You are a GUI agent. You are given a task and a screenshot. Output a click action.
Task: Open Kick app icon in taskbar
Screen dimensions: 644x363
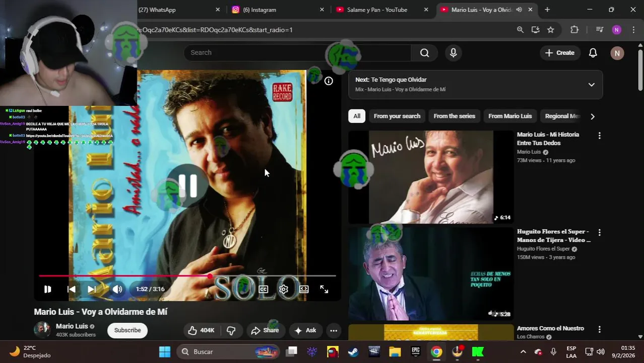tap(478, 351)
